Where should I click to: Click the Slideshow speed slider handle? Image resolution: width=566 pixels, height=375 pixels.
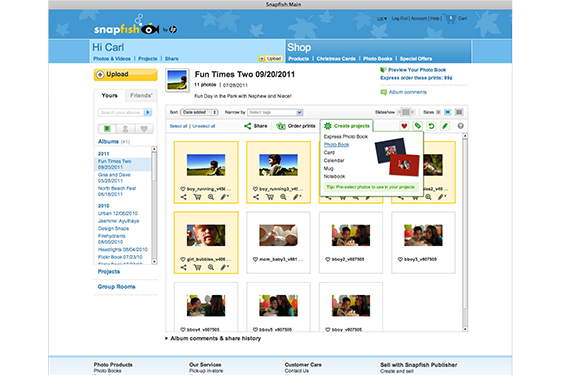(x=406, y=112)
